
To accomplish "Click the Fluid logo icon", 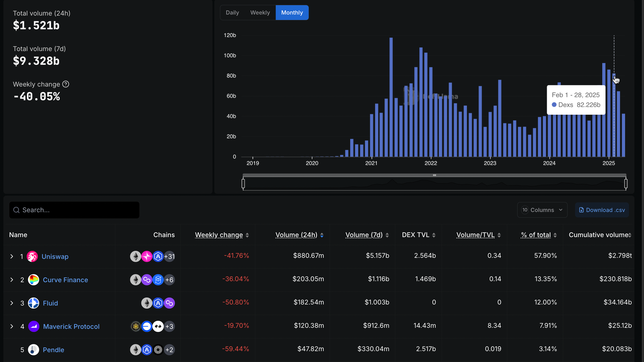I will [x=33, y=303].
